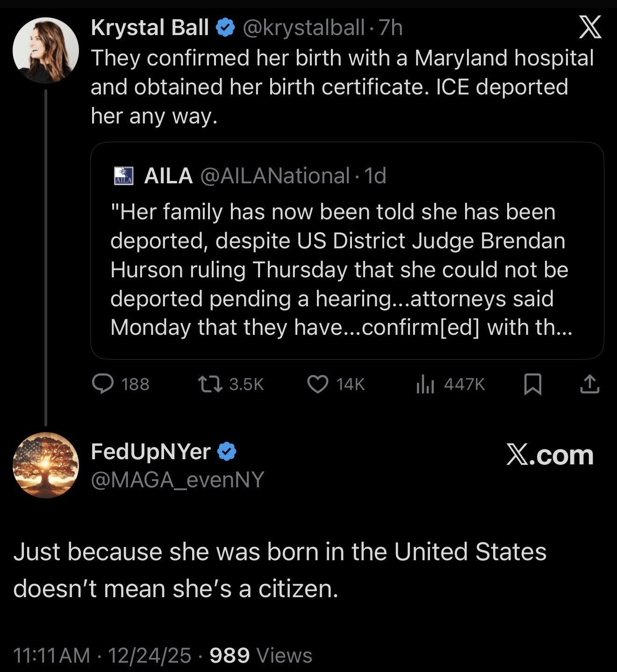Click the Krystal Ball display name
Viewport: 617px width, 672px height.
(150, 28)
